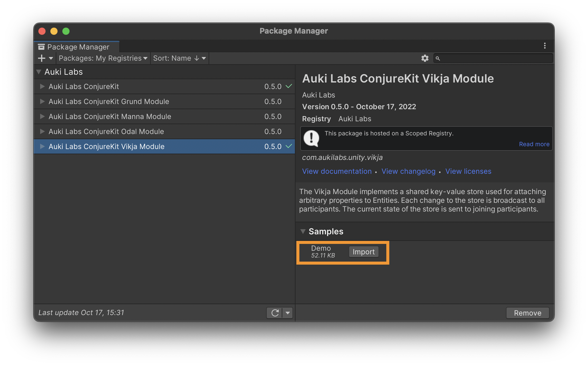
Task: Open the refresh options dropdown arrow
Action: [288, 313]
